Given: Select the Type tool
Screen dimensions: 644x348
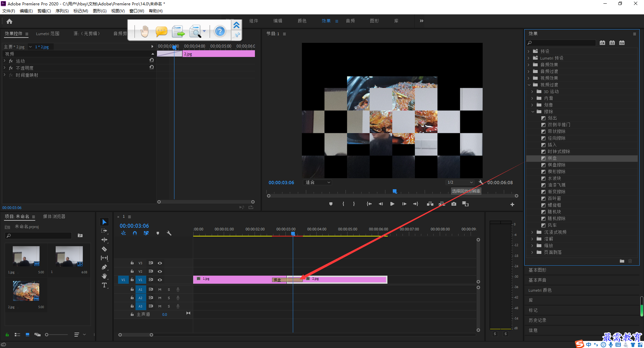Looking at the screenshot, I should [104, 285].
